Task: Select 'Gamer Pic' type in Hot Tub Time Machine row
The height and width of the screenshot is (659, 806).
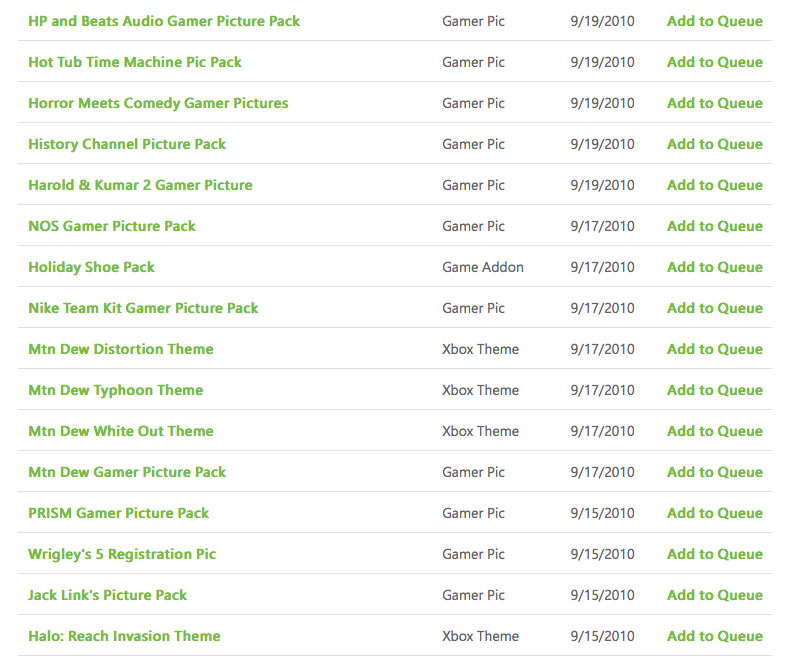Action: click(473, 62)
